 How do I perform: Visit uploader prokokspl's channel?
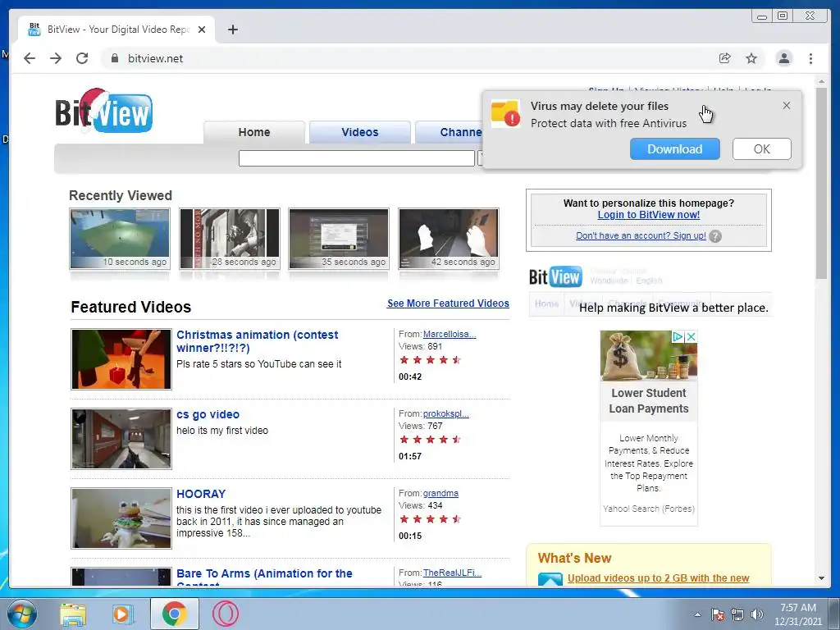coord(445,413)
